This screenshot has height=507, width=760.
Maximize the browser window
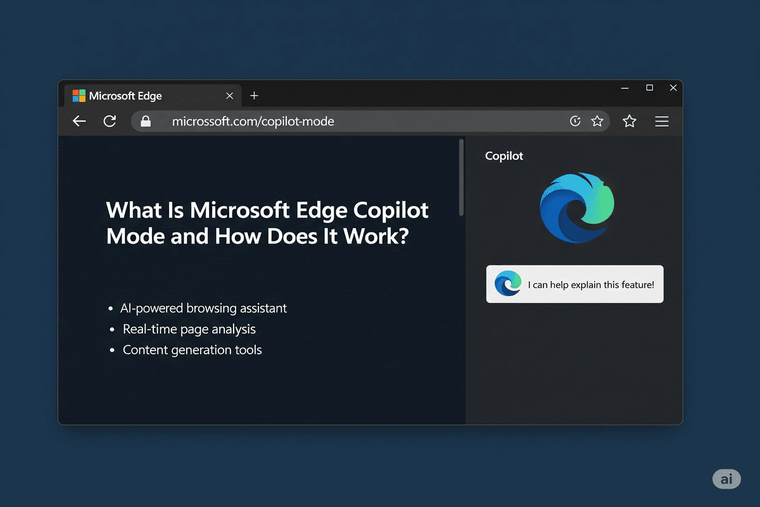pos(649,88)
